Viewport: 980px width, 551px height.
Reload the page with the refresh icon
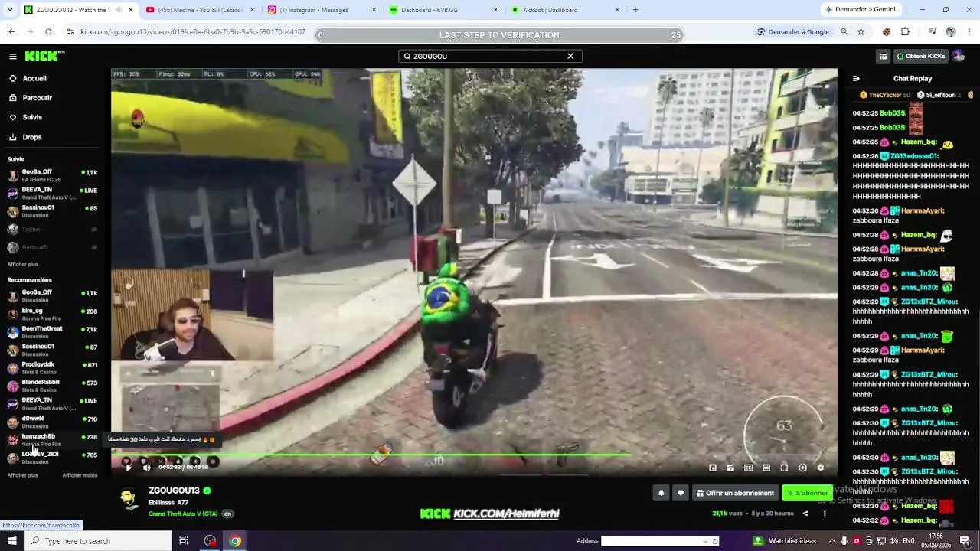pyautogui.click(x=48, y=32)
